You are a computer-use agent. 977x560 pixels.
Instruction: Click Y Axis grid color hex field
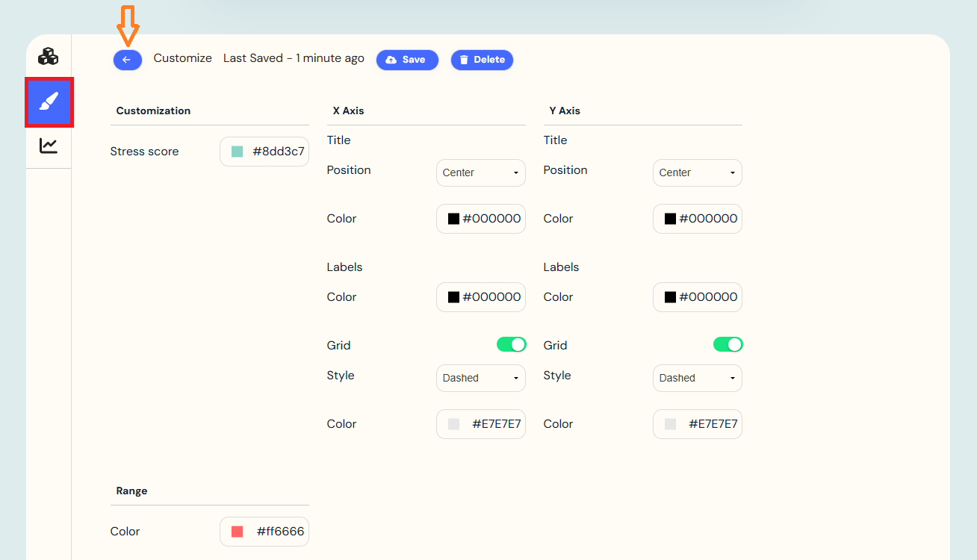pos(713,424)
